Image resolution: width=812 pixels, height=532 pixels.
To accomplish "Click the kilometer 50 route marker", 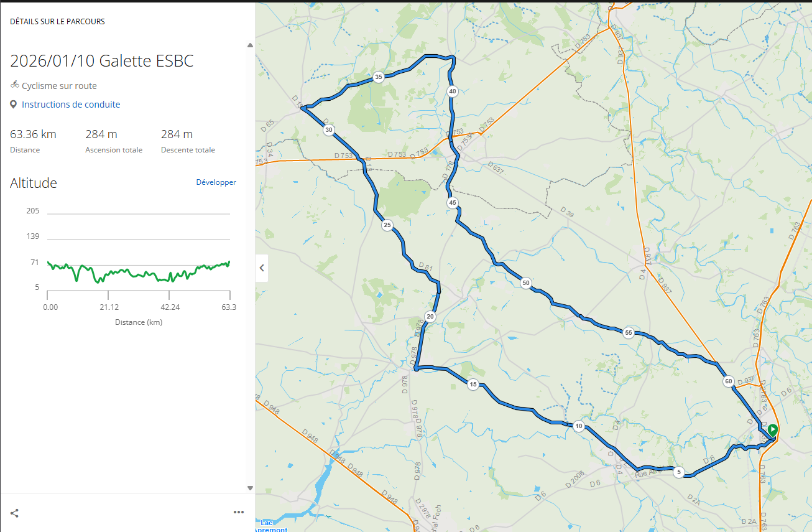I will point(526,283).
